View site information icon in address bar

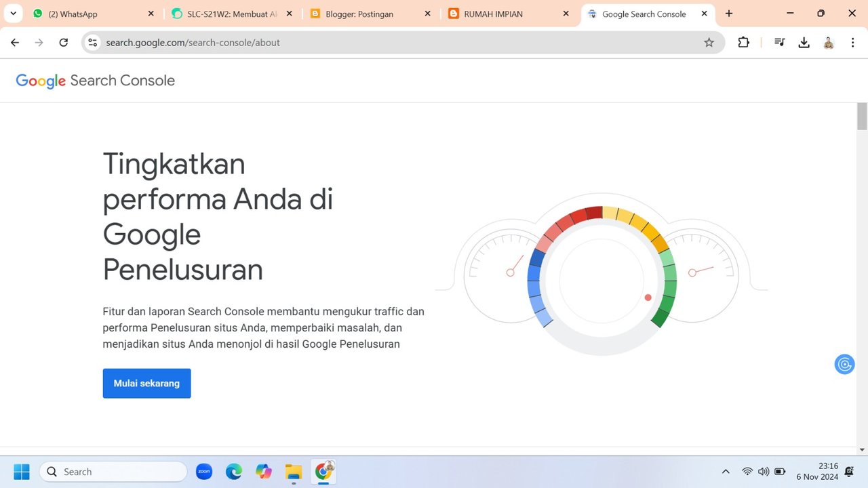(x=94, y=43)
